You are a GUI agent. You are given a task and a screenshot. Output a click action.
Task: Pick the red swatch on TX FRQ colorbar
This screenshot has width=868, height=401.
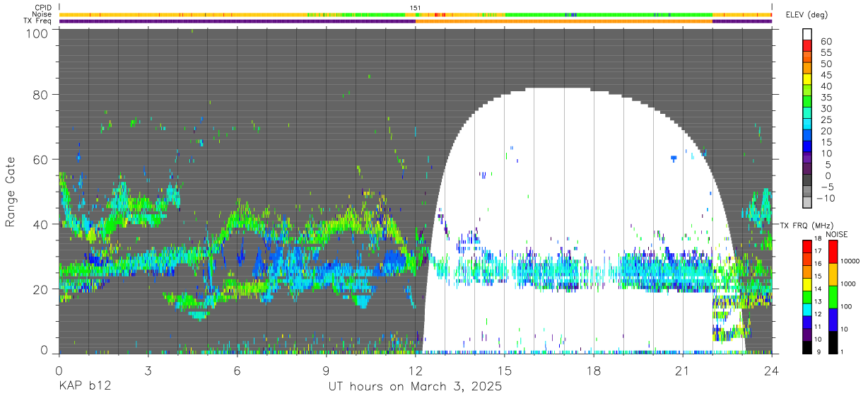(807, 246)
